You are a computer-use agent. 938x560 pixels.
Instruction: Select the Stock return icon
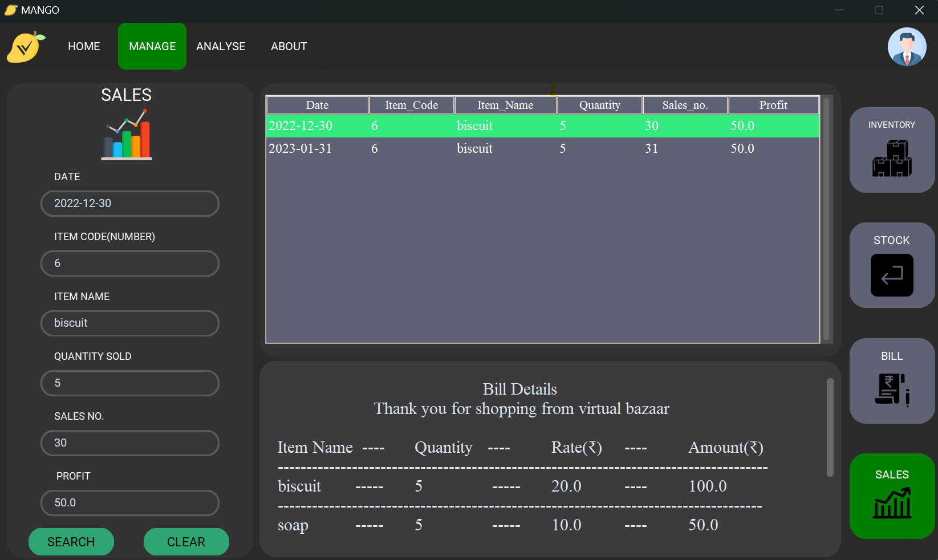(891, 275)
